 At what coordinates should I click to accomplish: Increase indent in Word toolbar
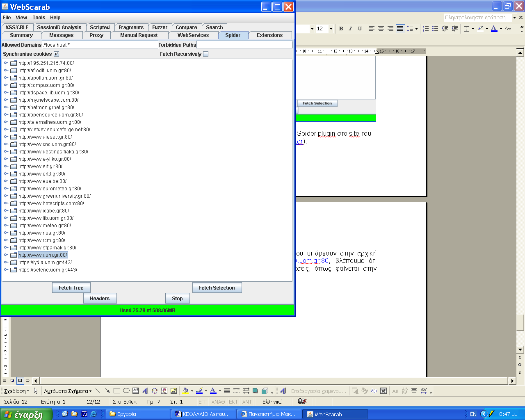click(454, 29)
